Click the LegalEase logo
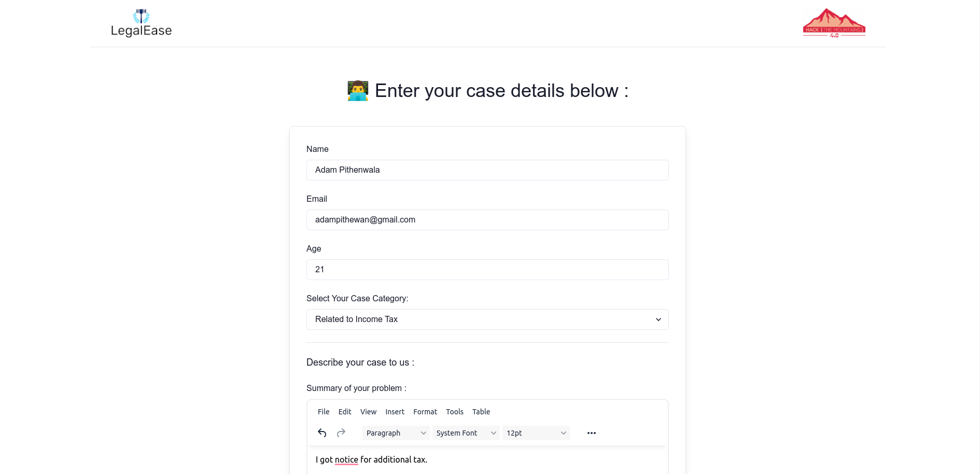 141,23
